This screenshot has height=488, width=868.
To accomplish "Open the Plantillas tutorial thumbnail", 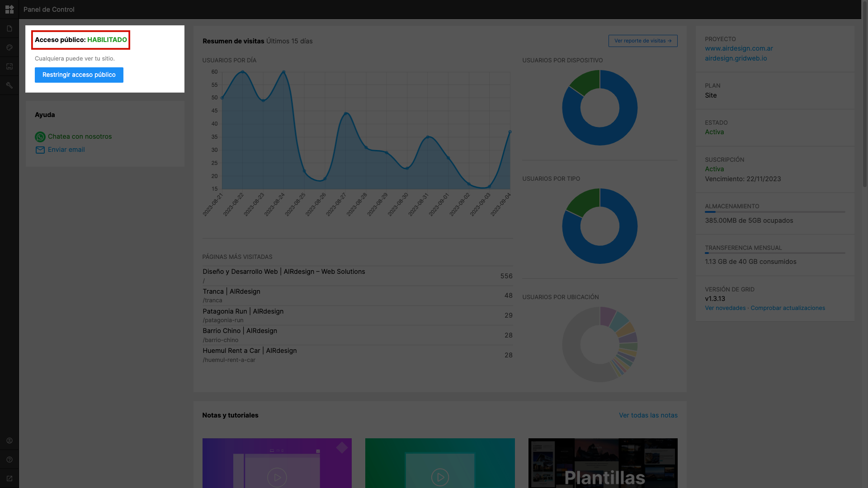I will click(x=603, y=463).
